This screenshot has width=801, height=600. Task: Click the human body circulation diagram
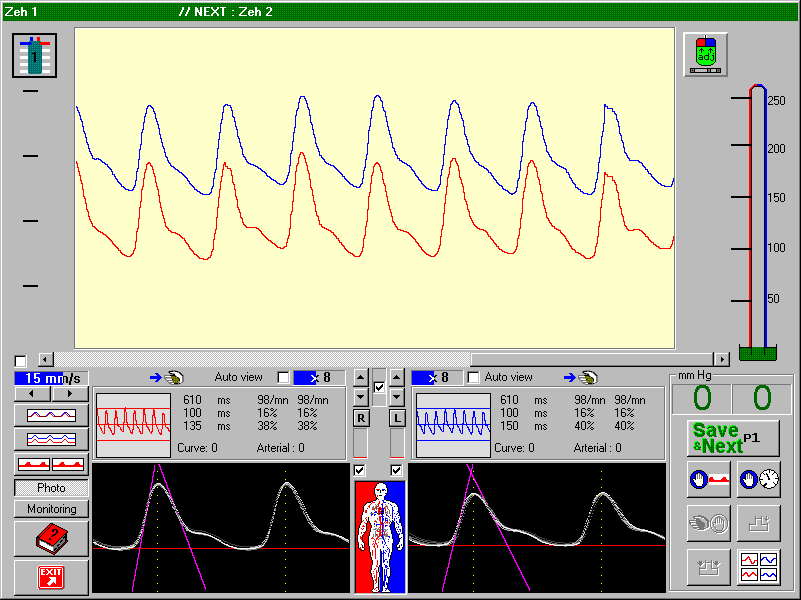coord(381,537)
